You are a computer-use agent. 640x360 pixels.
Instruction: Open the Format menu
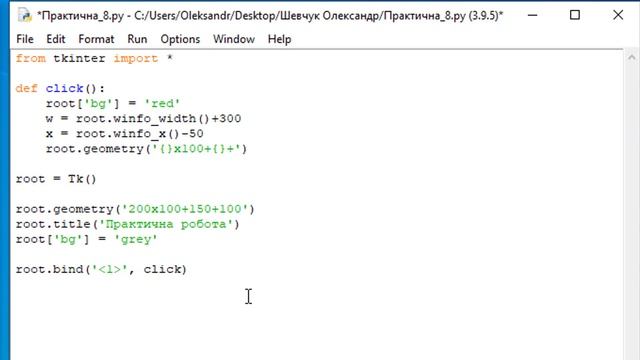tap(96, 39)
